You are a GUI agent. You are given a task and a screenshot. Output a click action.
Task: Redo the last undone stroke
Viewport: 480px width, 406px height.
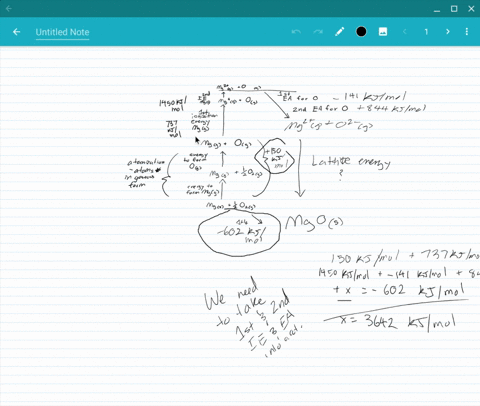(x=318, y=32)
